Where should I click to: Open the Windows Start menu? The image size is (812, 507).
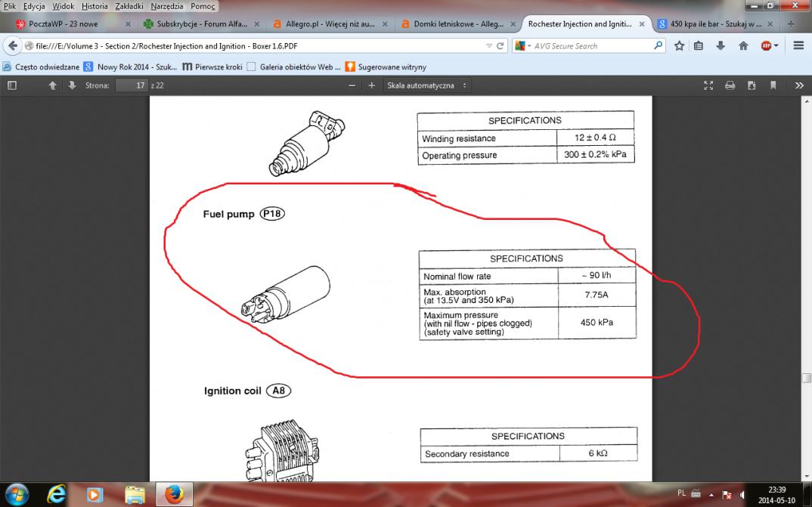tap(17, 495)
